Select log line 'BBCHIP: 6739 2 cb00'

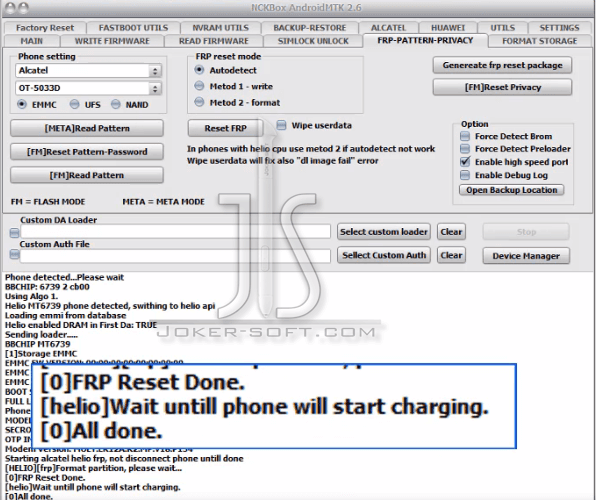[x=47, y=287]
